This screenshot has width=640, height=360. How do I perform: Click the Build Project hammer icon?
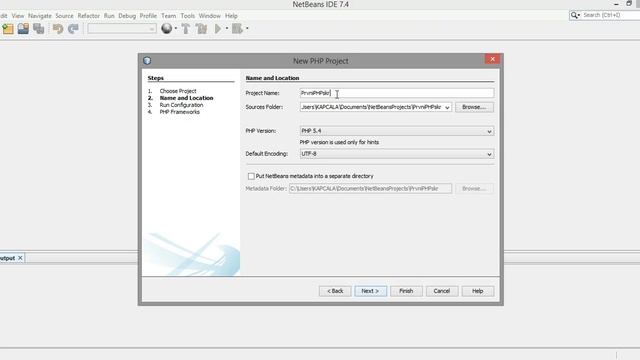click(186, 29)
